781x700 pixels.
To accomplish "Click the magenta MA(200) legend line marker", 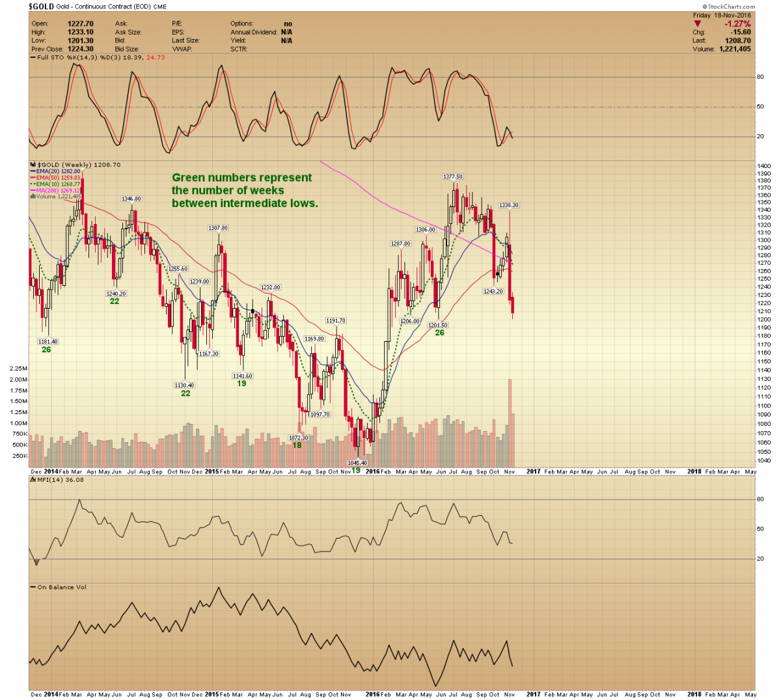I will pyautogui.click(x=33, y=190).
